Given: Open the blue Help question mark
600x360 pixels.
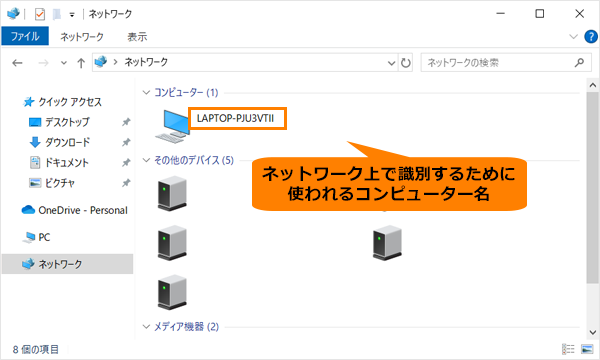Looking at the screenshot, I should coord(591,37).
